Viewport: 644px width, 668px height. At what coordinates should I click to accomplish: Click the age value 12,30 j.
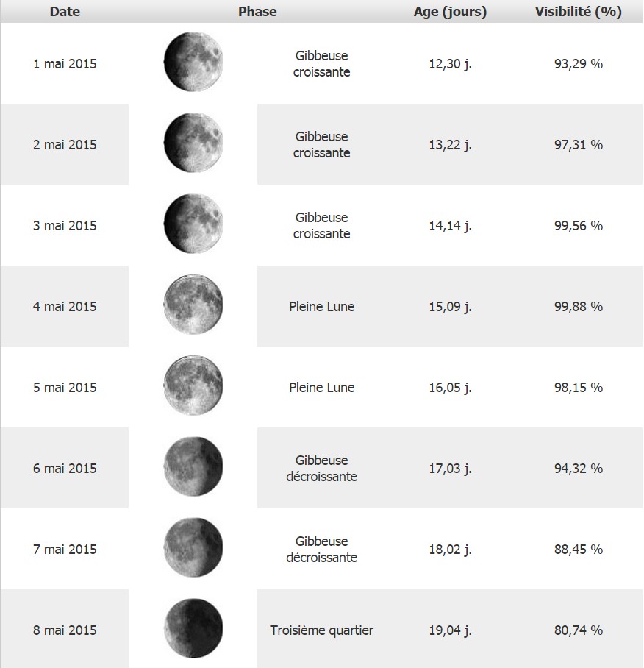tap(450, 63)
